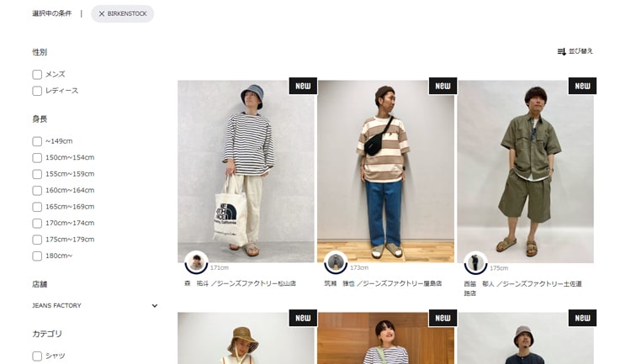Click New badge on olive shorts outfit

pos(582,86)
